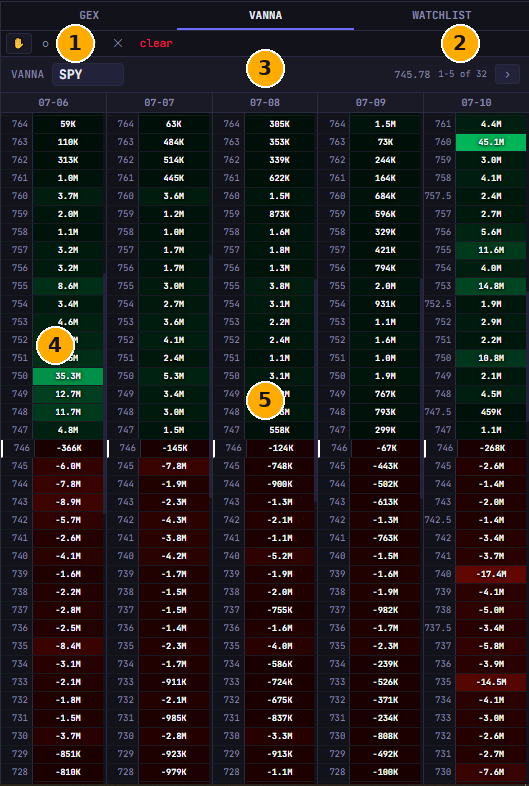
Task: Click -7.6M cell at strike 730 under 07-10
Action: click(491, 772)
